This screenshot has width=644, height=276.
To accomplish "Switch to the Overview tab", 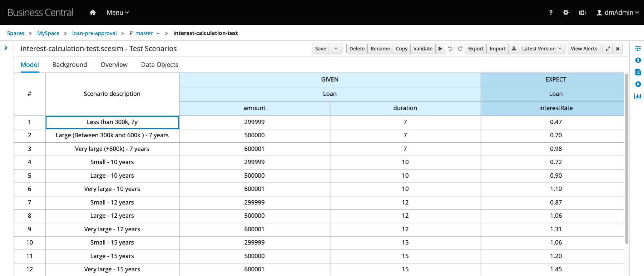I will (x=114, y=65).
